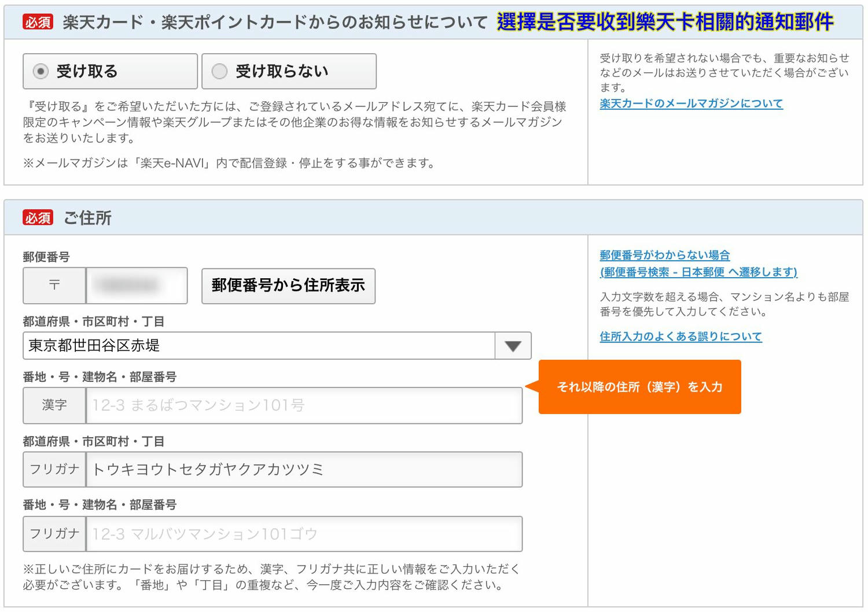Click the 〒 postal code symbol box
The height and width of the screenshot is (612, 868).
(54, 285)
